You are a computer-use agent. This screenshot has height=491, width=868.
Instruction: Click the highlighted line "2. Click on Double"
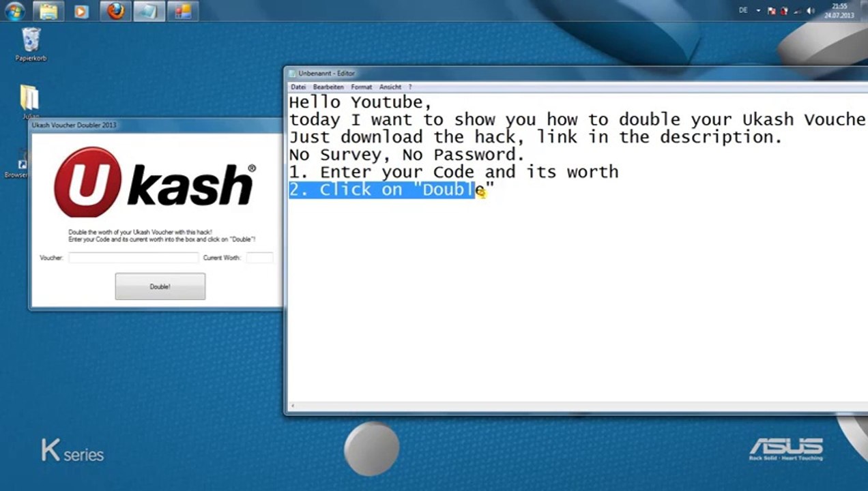(391, 190)
